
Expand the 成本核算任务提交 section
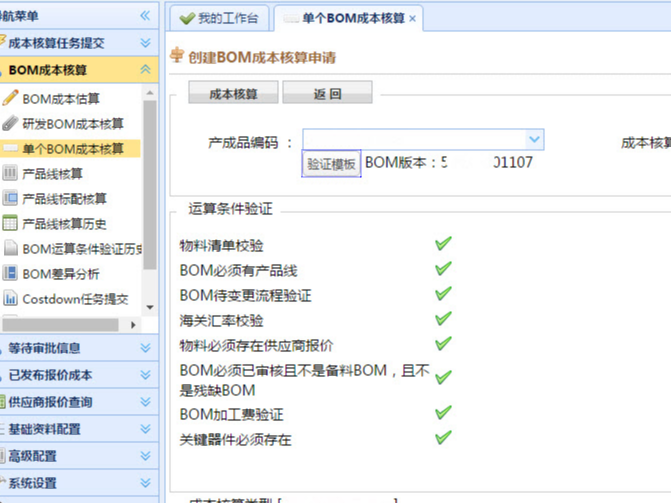(x=145, y=43)
